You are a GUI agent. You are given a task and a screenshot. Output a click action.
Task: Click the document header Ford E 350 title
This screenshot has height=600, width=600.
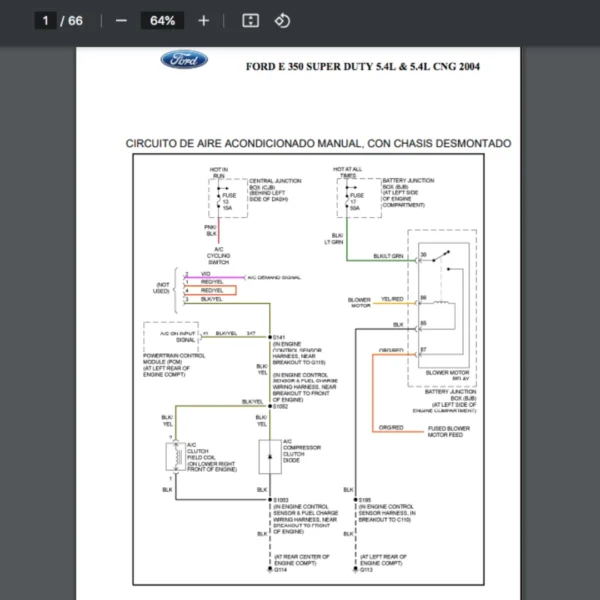(x=362, y=67)
